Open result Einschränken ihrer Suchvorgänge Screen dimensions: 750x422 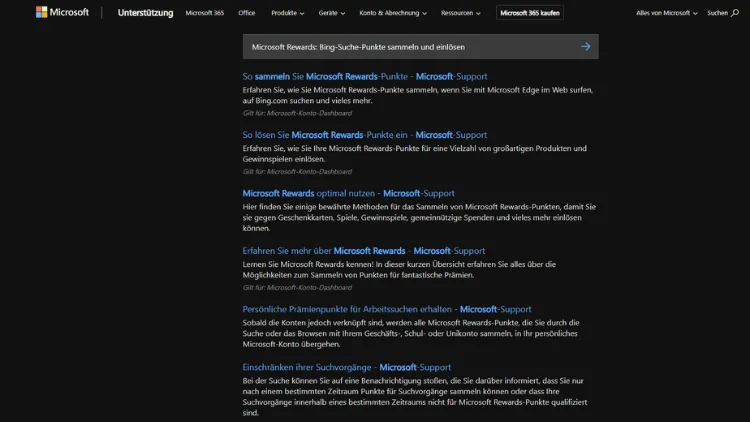pos(346,367)
